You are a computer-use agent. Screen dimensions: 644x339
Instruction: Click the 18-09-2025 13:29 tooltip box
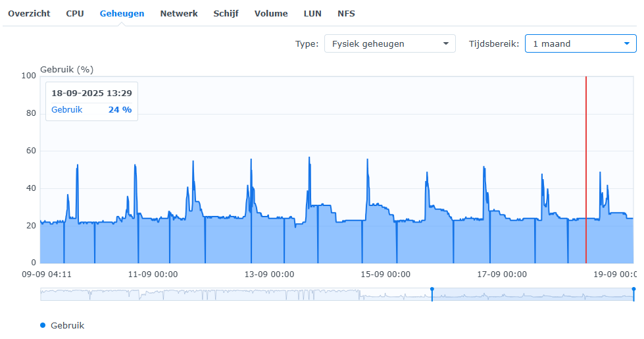click(91, 101)
